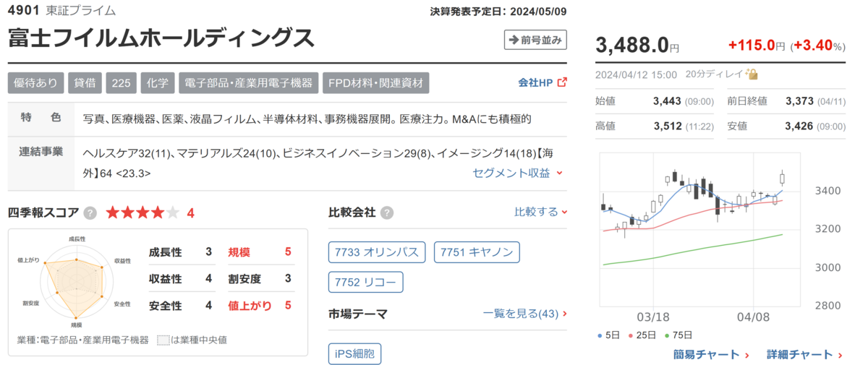Expand the 比較する dropdown
The width and height of the screenshot is (868, 365).
tap(540, 212)
